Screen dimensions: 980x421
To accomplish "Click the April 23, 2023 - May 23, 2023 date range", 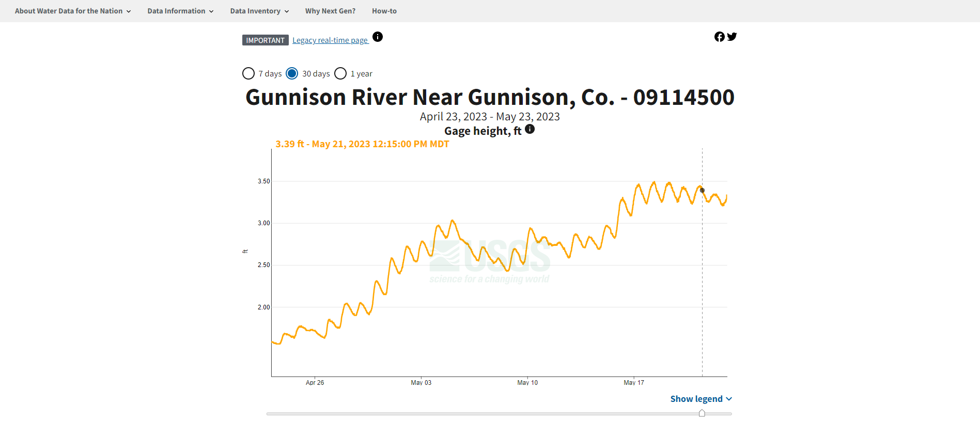I will (x=490, y=117).
